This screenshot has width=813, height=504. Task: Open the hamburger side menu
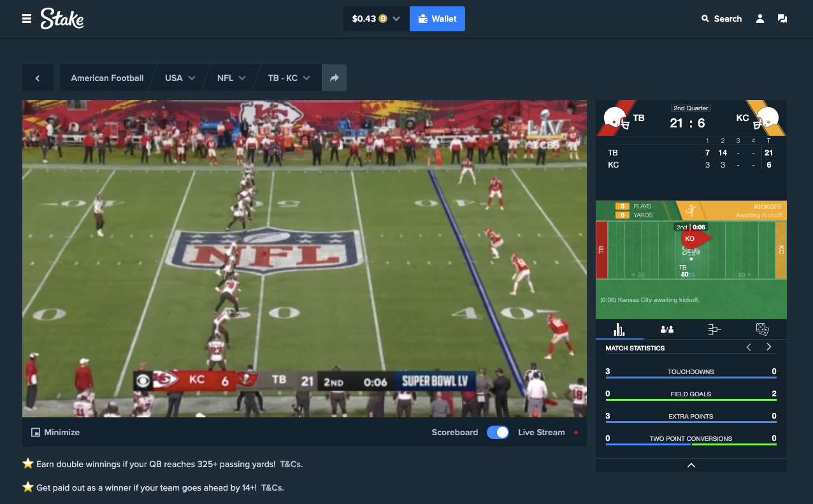(27, 18)
